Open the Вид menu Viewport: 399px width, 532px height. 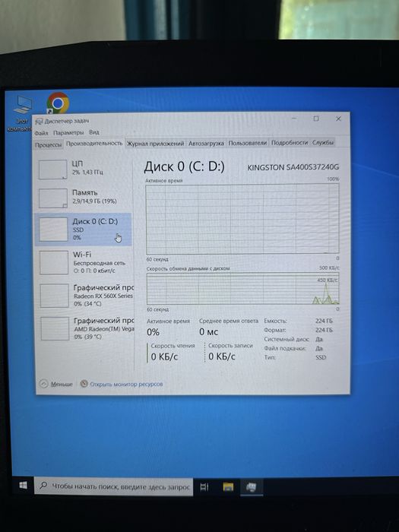click(94, 132)
